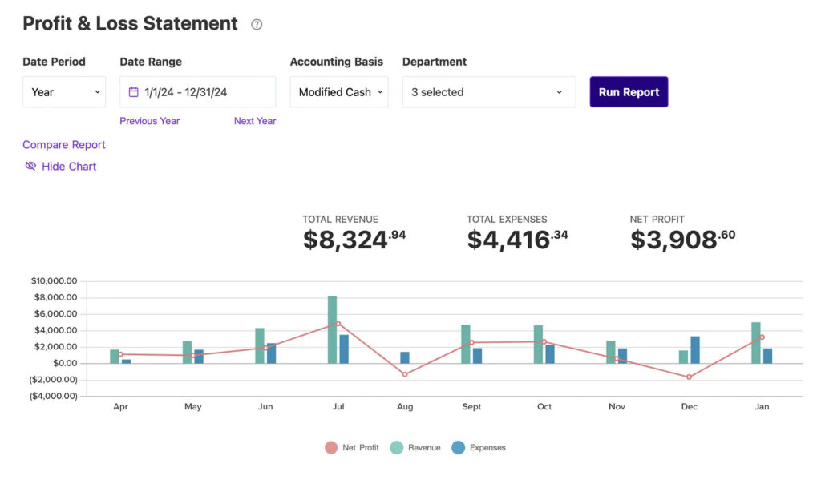Click the December expenses bar
The image size is (821, 504).
tap(695, 349)
